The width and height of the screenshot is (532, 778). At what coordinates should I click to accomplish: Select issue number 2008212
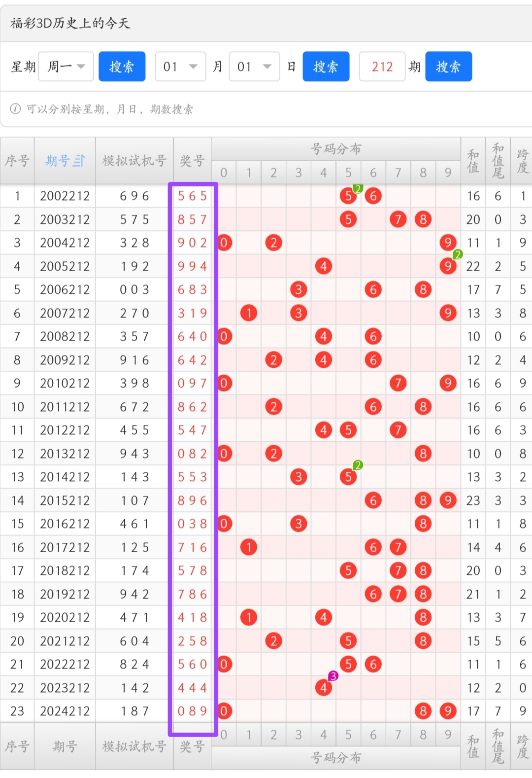pos(65,337)
